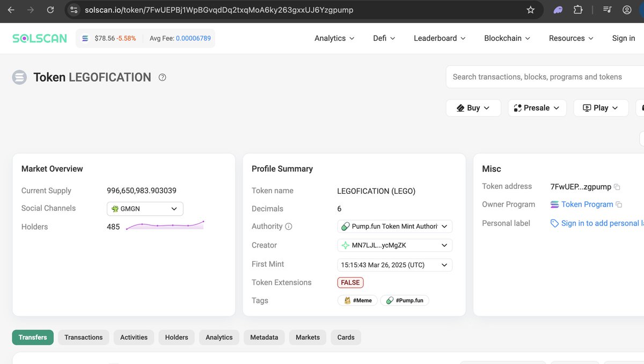Click the #Pump.fun tag
The width and height of the screenshot is (644, 364).
405,301
